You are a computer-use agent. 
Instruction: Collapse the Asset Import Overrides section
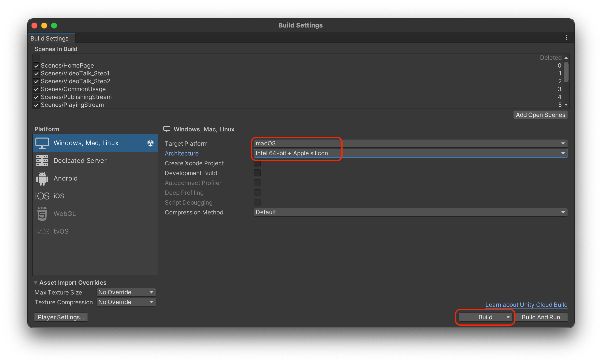click(36, 283)
